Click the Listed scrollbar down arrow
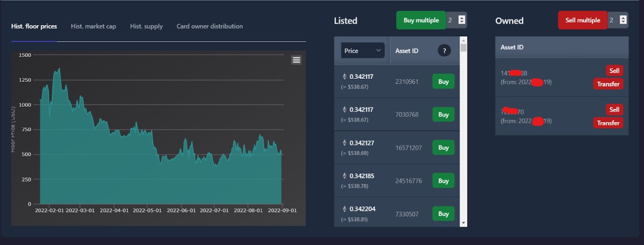The height and width of the screenshot is (245, 644). click(463, 223)
